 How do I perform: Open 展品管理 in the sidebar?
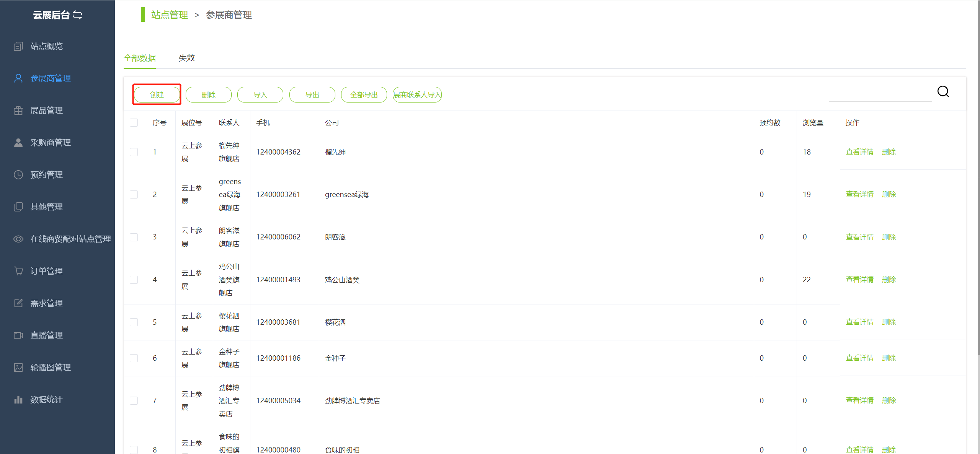47,111
